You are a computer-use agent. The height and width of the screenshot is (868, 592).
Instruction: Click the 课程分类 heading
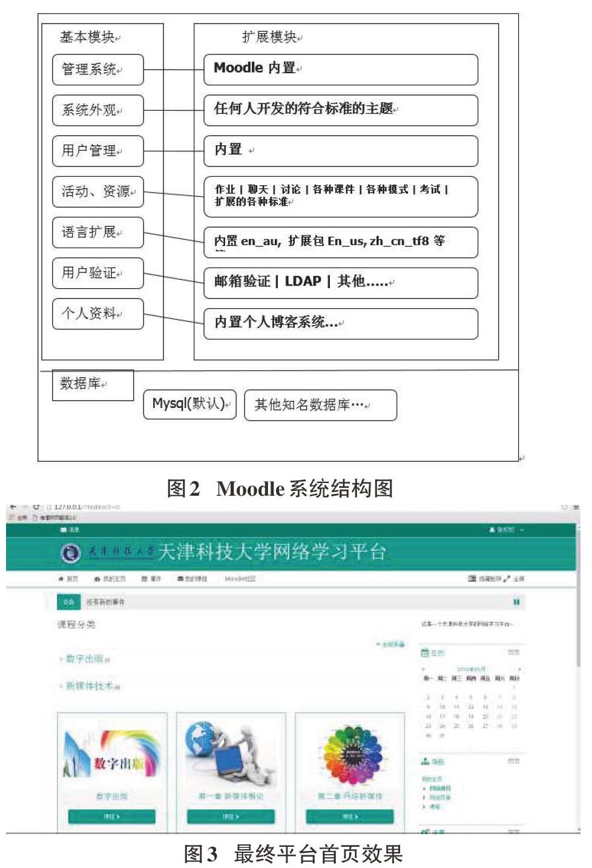(x=76, y=624)
